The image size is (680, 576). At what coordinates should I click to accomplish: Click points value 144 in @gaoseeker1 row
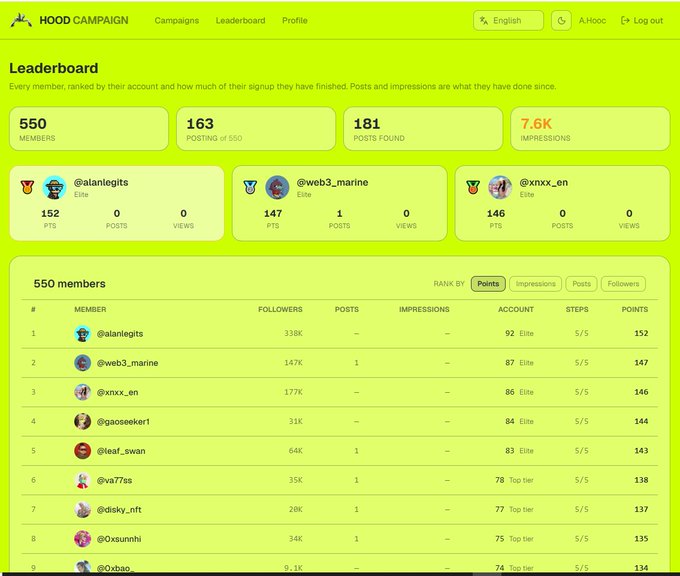click(641, 422)
